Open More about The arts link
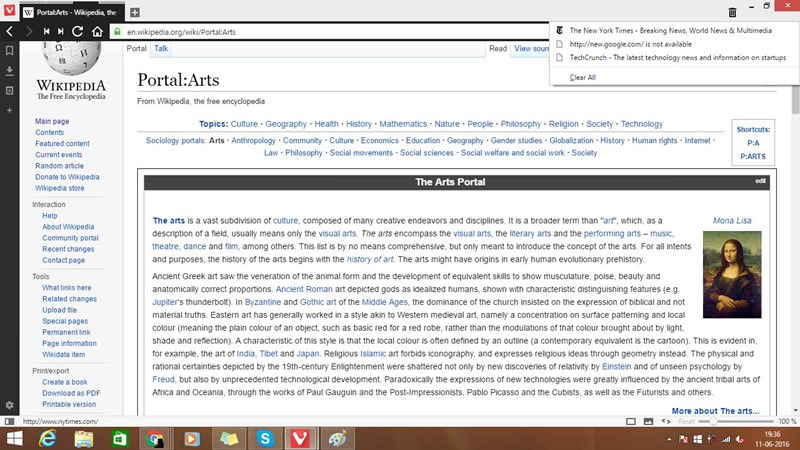 (x=715, y=411)
